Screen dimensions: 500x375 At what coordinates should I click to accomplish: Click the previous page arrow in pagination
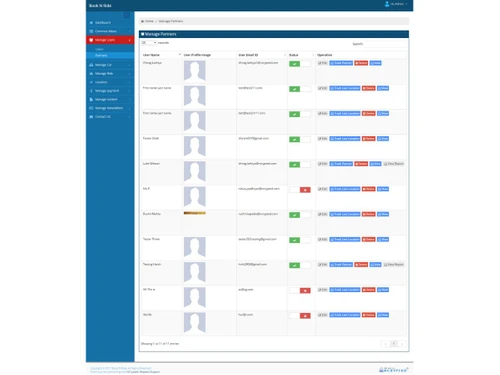(x=386, y=344)
